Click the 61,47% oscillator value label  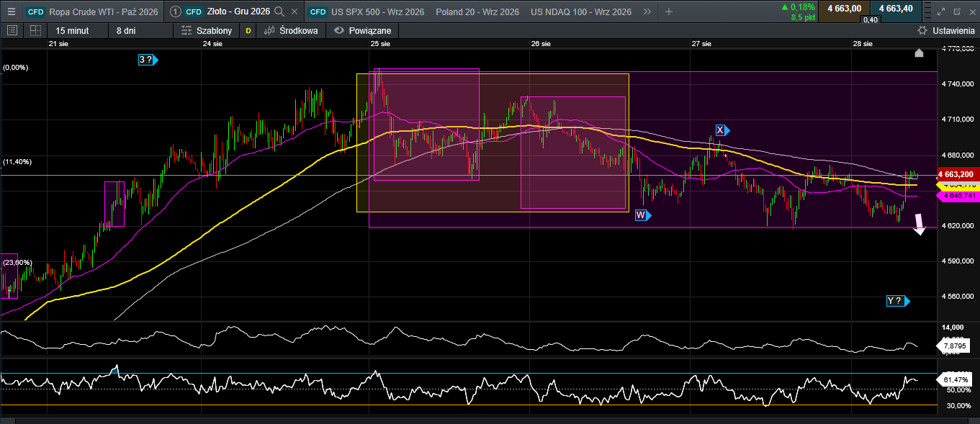955,379
